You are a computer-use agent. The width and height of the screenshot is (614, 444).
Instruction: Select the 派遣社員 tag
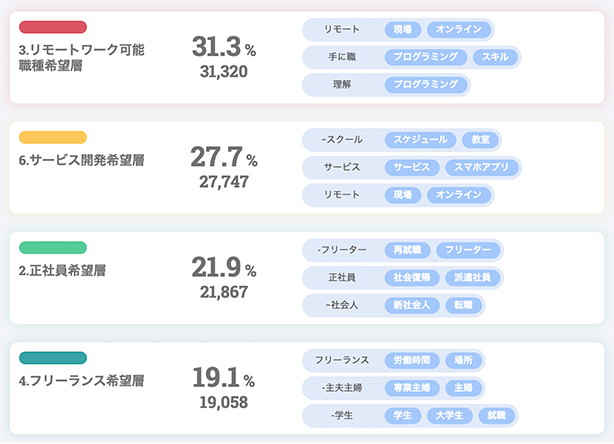472,278
